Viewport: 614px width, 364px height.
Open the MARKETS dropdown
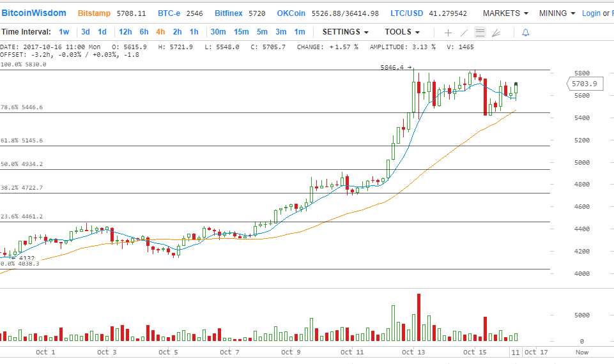pyautogui.click(x=505, y=13)
